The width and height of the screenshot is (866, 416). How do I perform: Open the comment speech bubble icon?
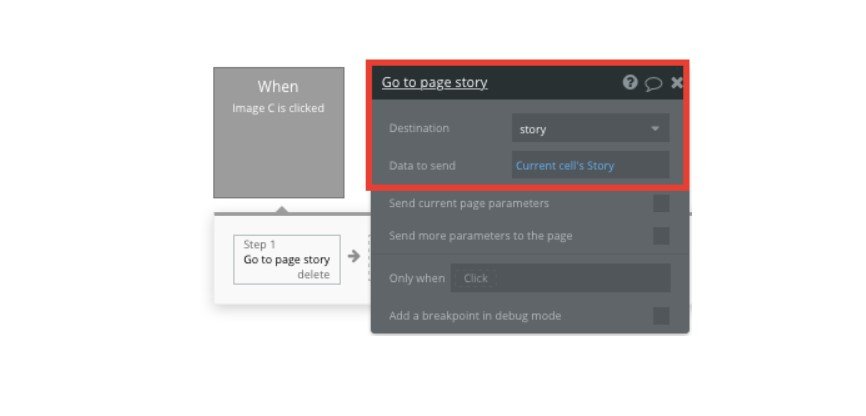(653, 83)
